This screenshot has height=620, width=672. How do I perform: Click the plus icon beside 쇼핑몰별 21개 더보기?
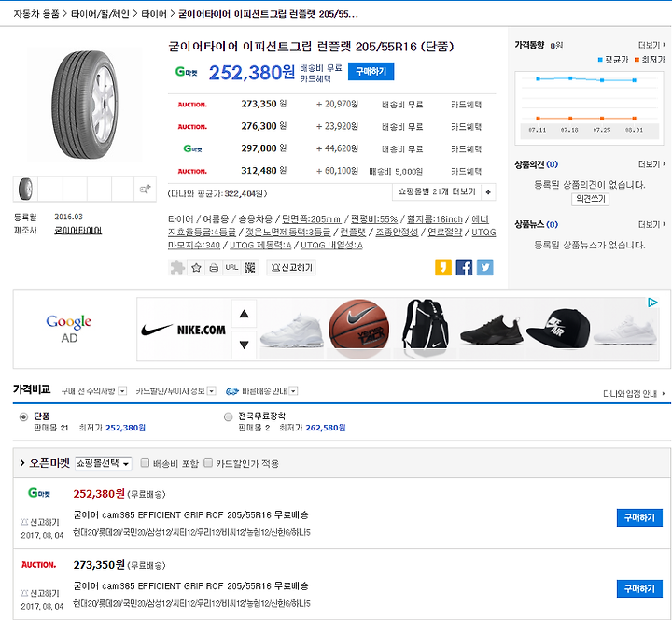pyautogui.click(x=488, y=192)
